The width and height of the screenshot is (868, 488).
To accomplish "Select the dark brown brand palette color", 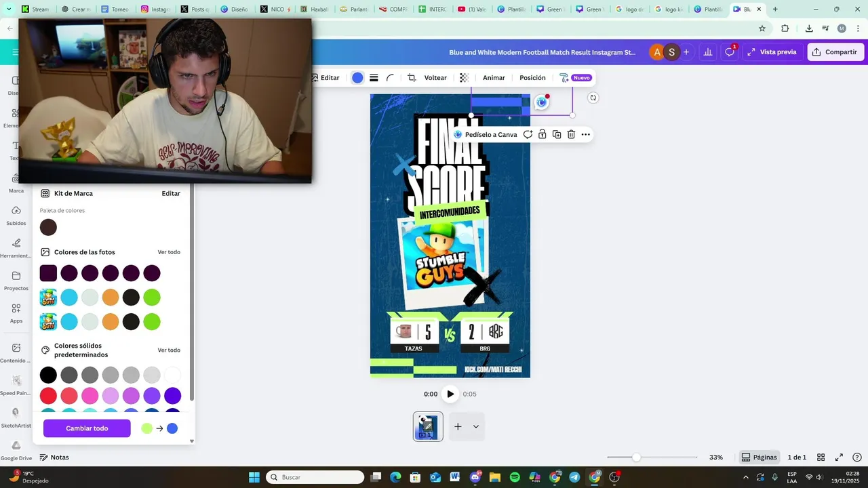I will click(48, 227).
